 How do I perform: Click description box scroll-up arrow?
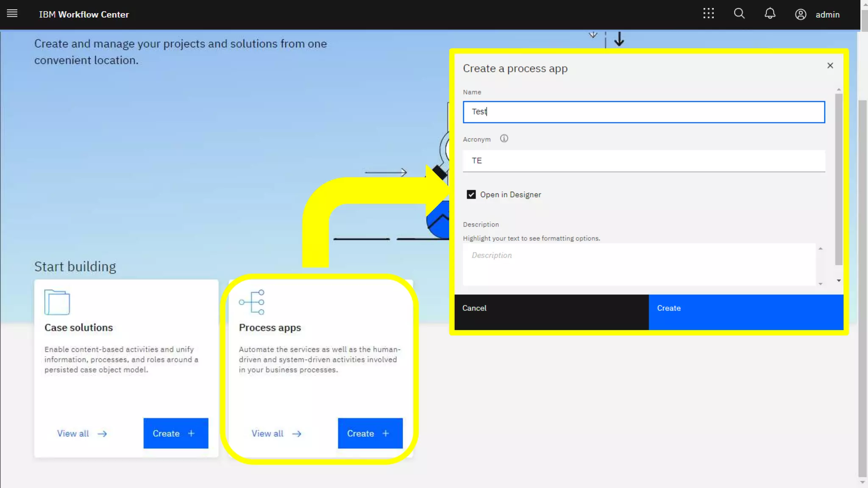pos(821,249)
